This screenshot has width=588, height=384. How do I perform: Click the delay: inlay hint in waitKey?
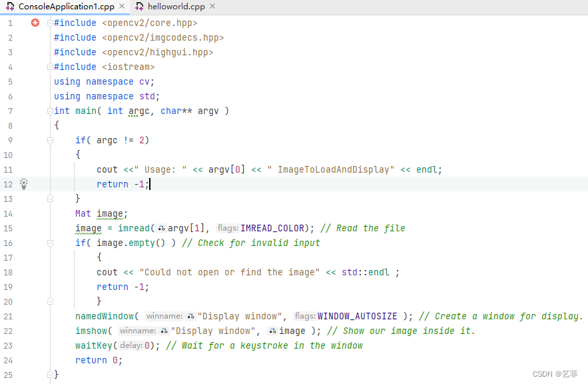131,345
